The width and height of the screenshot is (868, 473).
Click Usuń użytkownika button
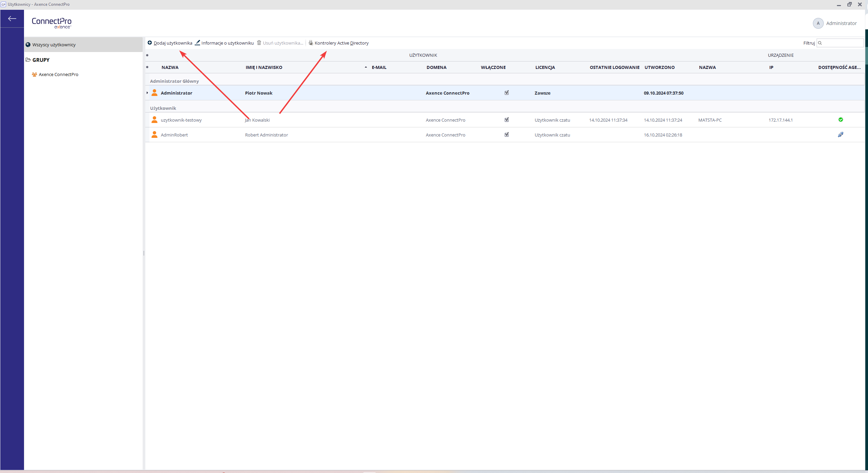click(x=280, y=43)
